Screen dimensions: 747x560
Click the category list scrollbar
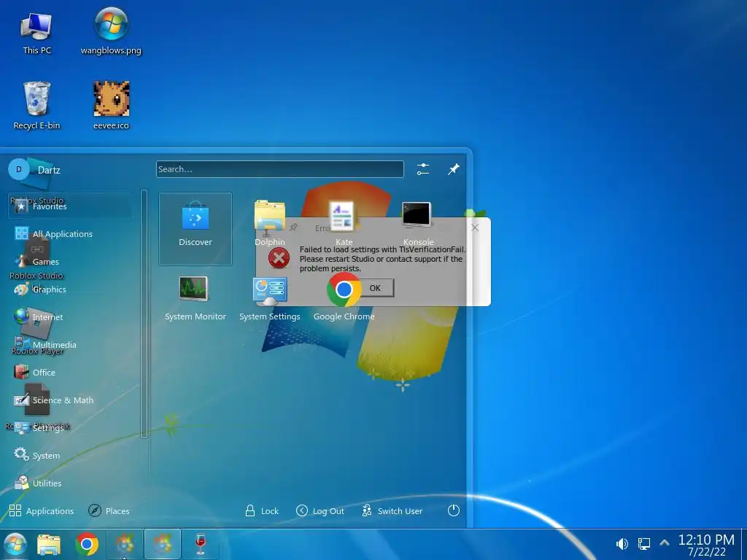tap(144, 314)
